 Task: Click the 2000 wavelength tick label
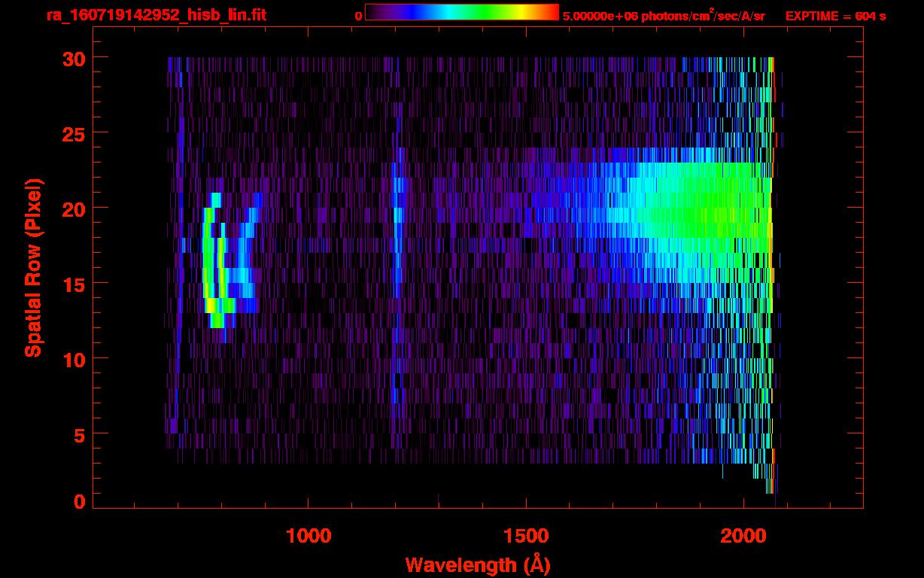743,535
